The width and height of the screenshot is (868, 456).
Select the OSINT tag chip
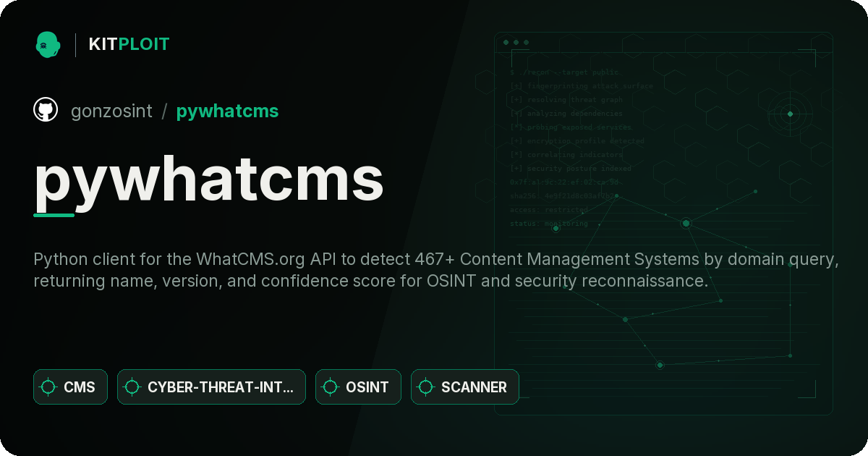click(x=358, y=387)
